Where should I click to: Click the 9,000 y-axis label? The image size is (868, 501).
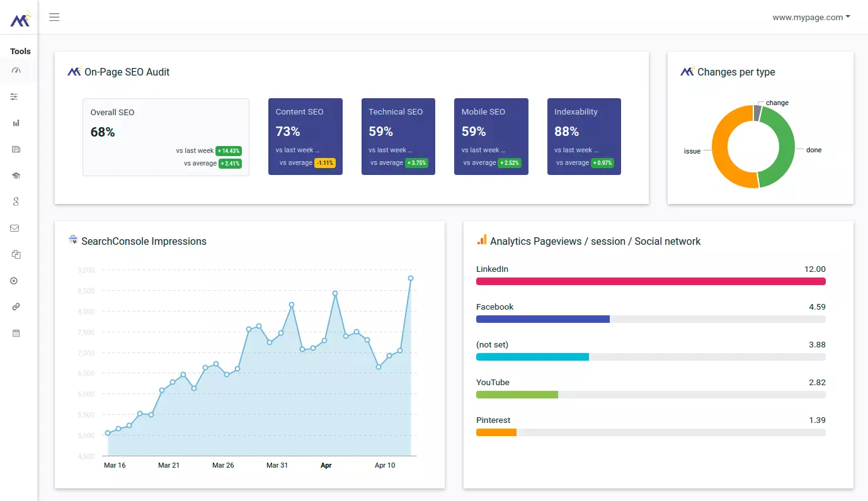[x=86, y=270]
